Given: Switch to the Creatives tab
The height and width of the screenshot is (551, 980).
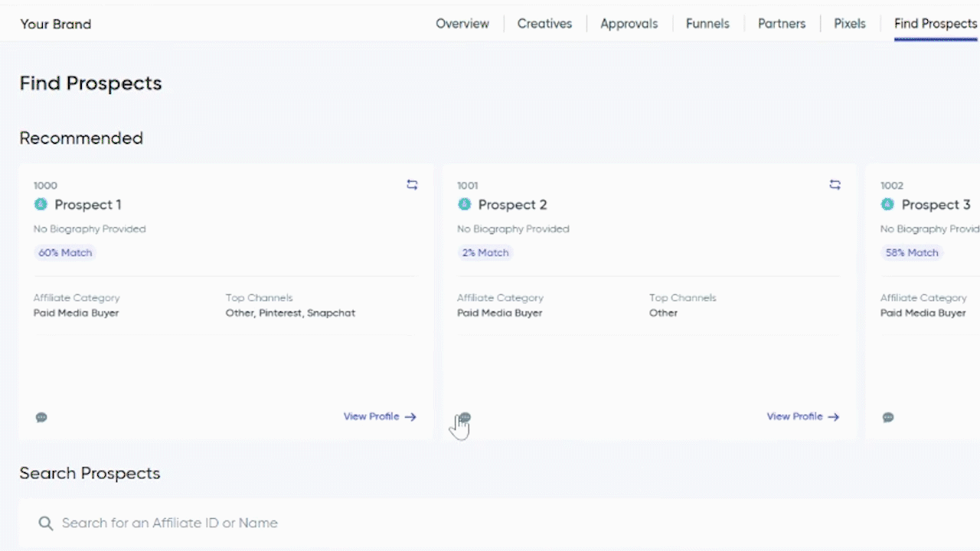Looking at the screenshot, I should point(544,24).
